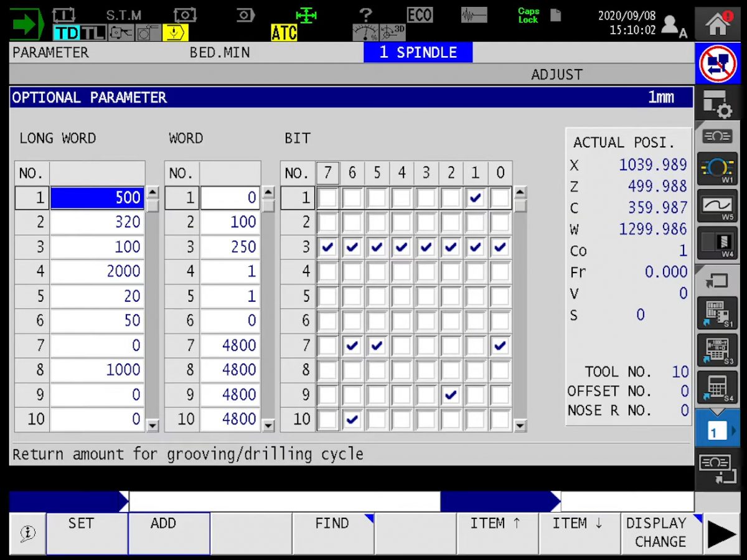The width and height of the screenshot is (747, 560).
Task: Launch the S4 calculator shortcut
Action: tap(717, 388)
